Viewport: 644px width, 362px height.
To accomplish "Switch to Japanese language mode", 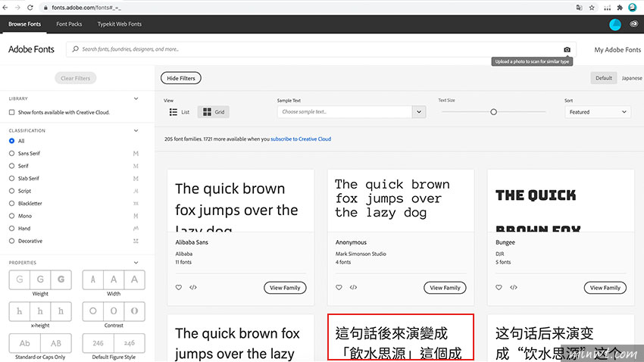I will pyautogui.click(x=632, y=78).
